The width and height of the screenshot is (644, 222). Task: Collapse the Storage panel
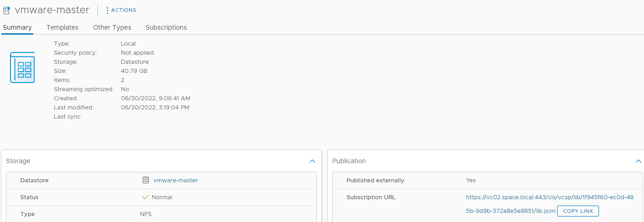pos(312,161)
